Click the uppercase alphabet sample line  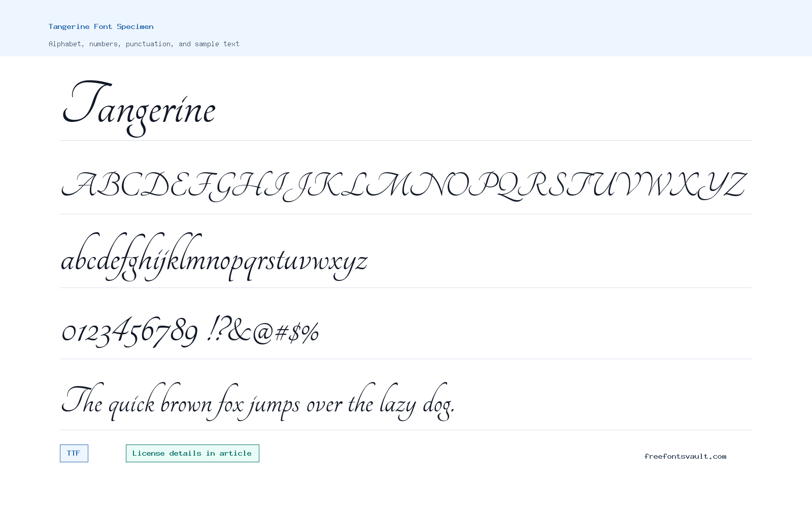(x=404, y=186)
